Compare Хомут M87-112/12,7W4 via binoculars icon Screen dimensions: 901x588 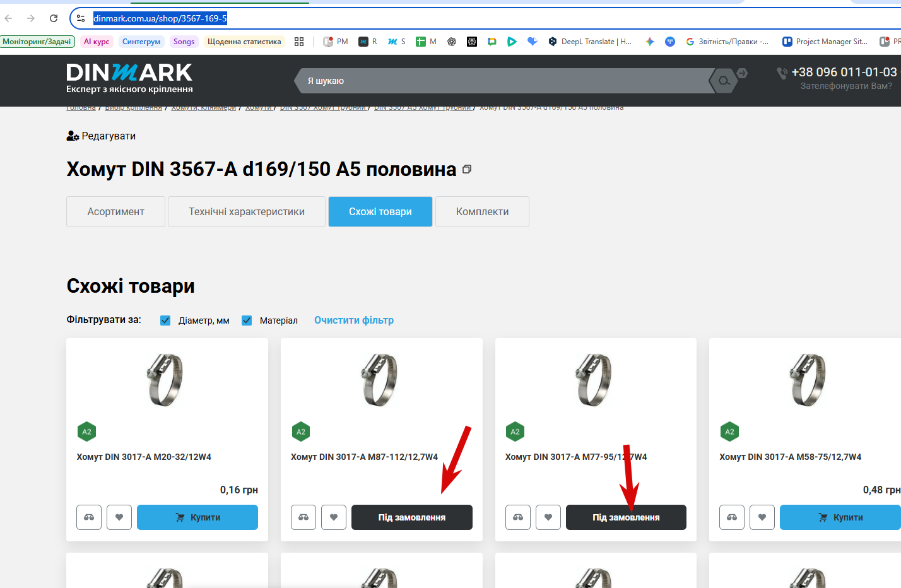(303, 517)
